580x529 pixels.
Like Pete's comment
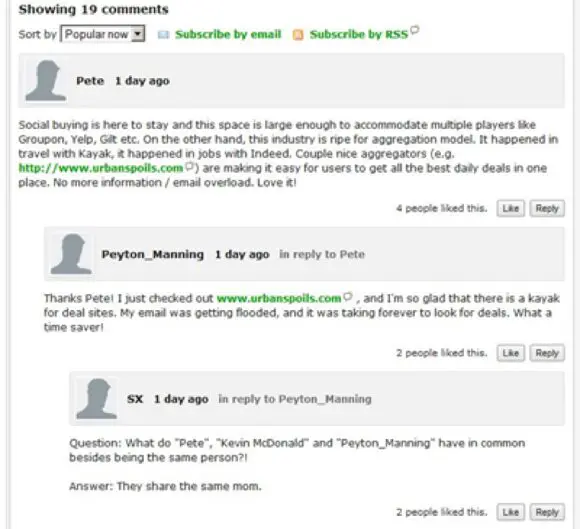(510, 208)
